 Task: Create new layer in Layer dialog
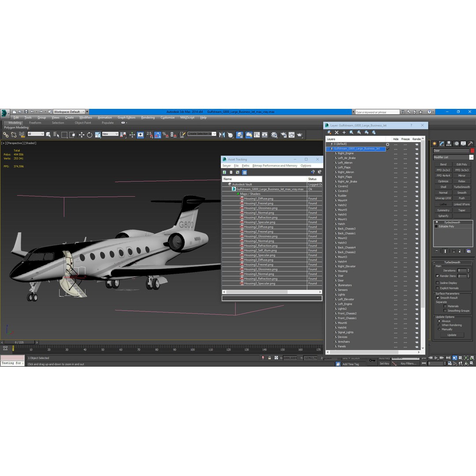(x=329, y=132)
